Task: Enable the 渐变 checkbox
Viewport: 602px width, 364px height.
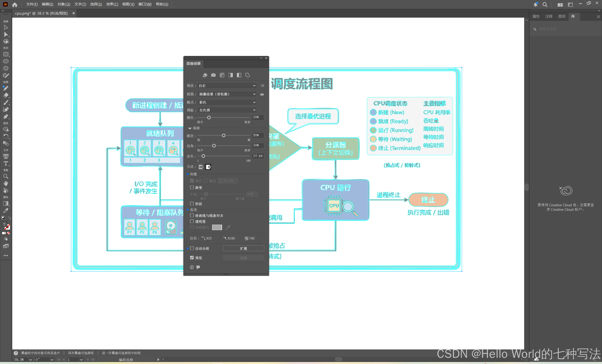Action: [192, 188]
